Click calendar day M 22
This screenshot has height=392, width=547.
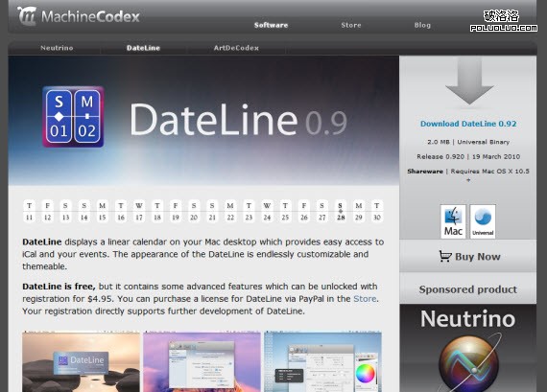click(x=230, y=211)
